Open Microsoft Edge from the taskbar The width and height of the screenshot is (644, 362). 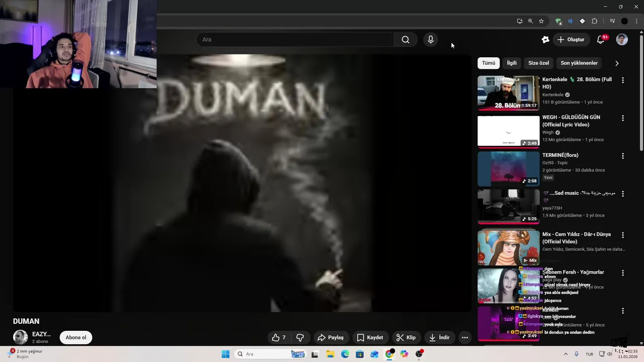[x=345, y=354]
